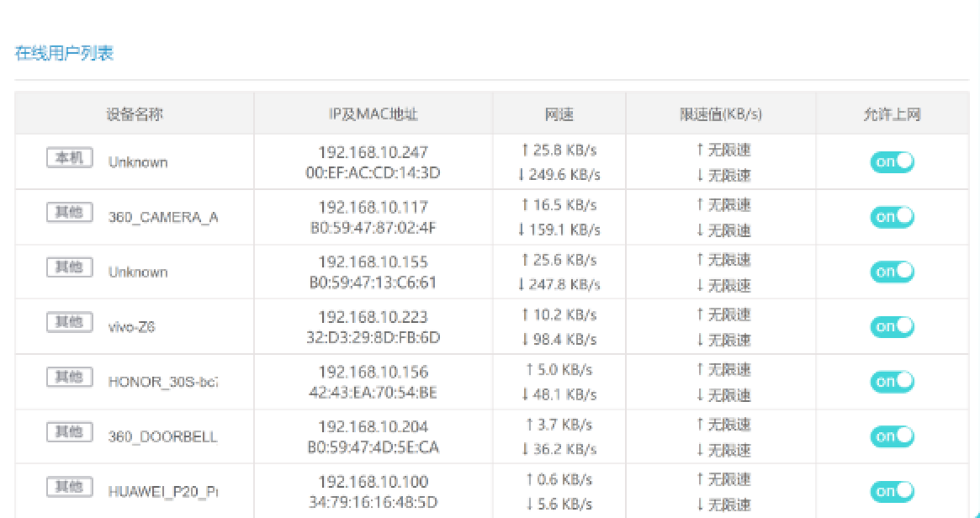
Task: Click the upload arrow icon for vivo-Z6 speed
Action: click(x=527, y=314)
